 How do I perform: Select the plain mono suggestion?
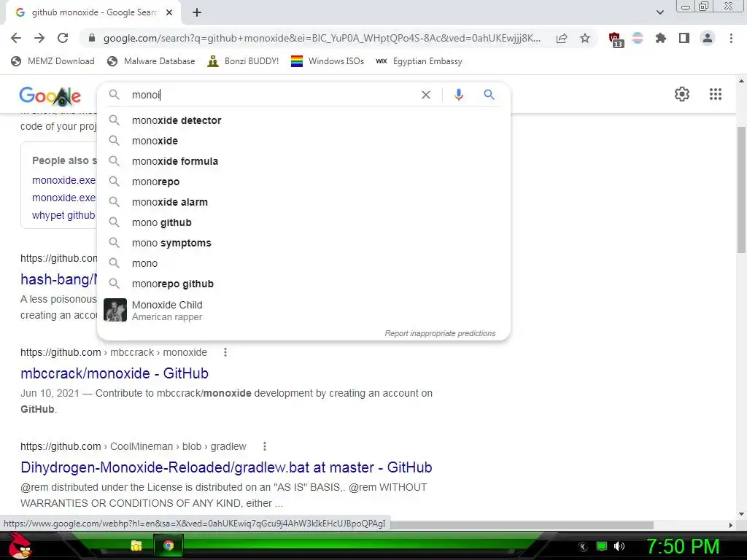tap(303, 264)
